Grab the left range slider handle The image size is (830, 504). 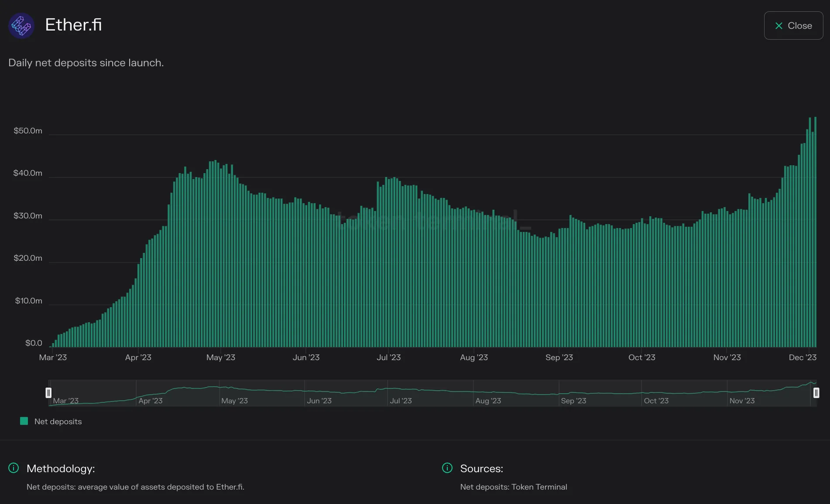pos(48,393)
